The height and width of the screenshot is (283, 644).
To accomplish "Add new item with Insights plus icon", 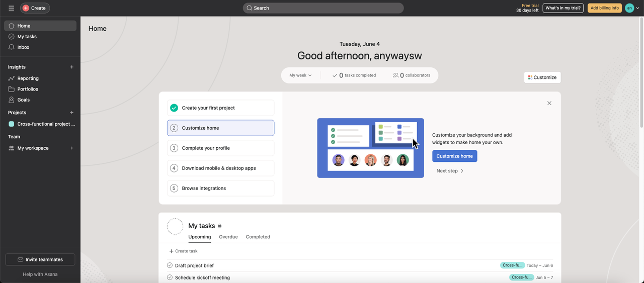I will pos(71,67).
